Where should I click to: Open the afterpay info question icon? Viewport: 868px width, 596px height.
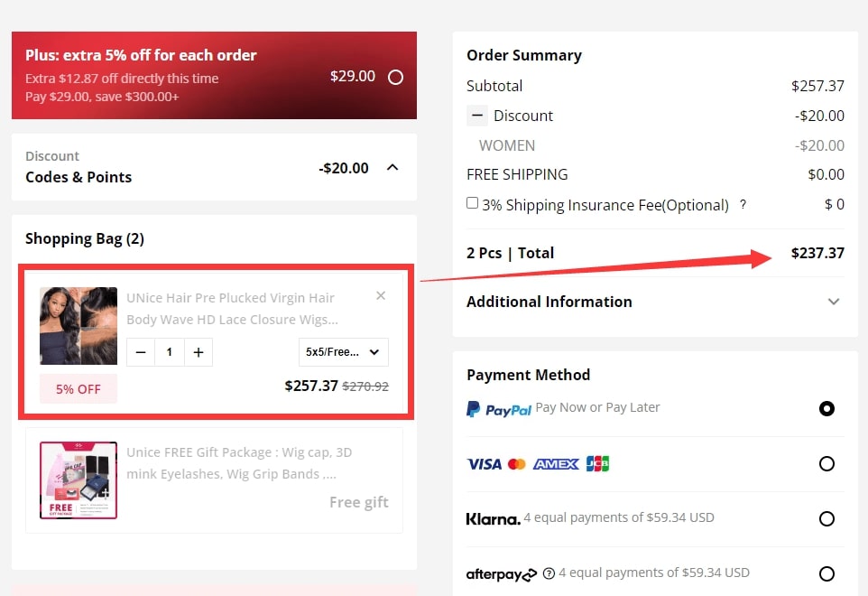point(549,573)
